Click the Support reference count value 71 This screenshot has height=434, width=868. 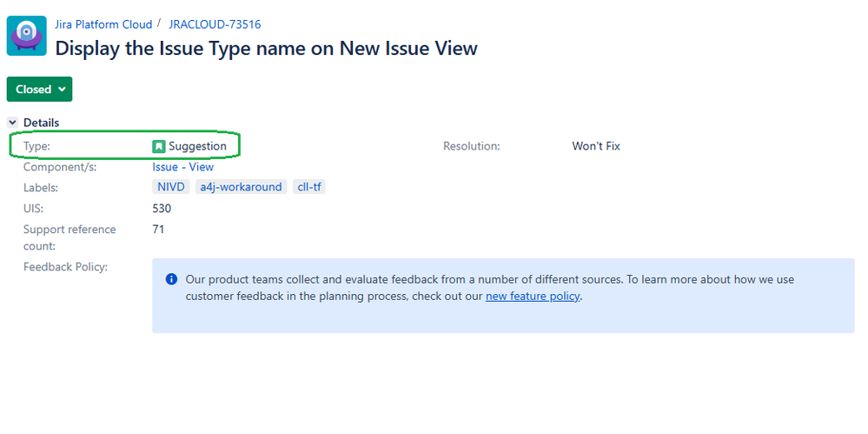pyautogui.click(x=158, y=229)
